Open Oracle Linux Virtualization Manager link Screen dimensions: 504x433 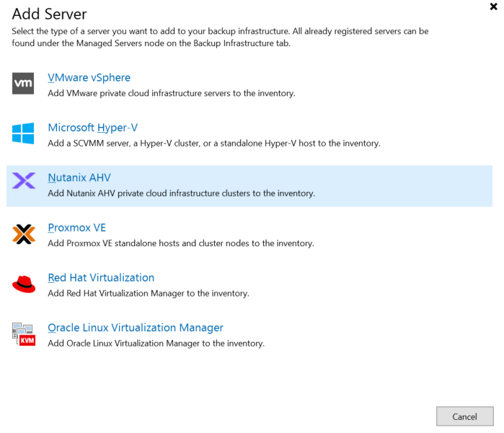coord(136,328)
